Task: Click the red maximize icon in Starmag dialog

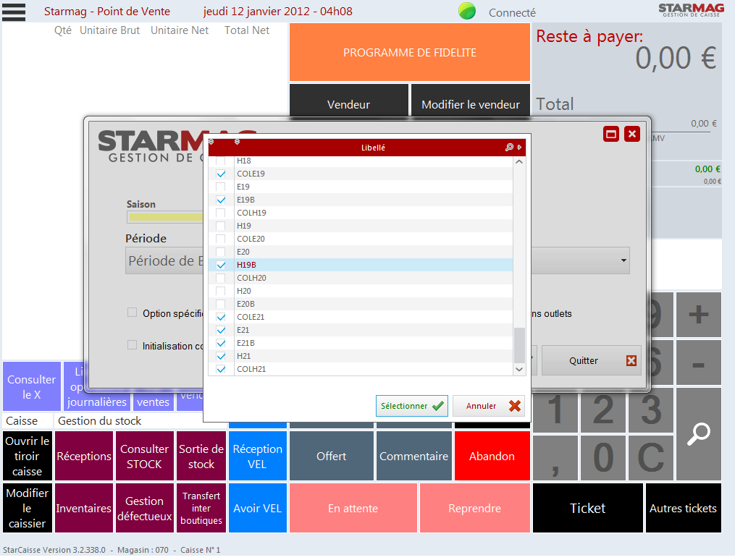Action: pyautogui.click(x=611, y=135)
